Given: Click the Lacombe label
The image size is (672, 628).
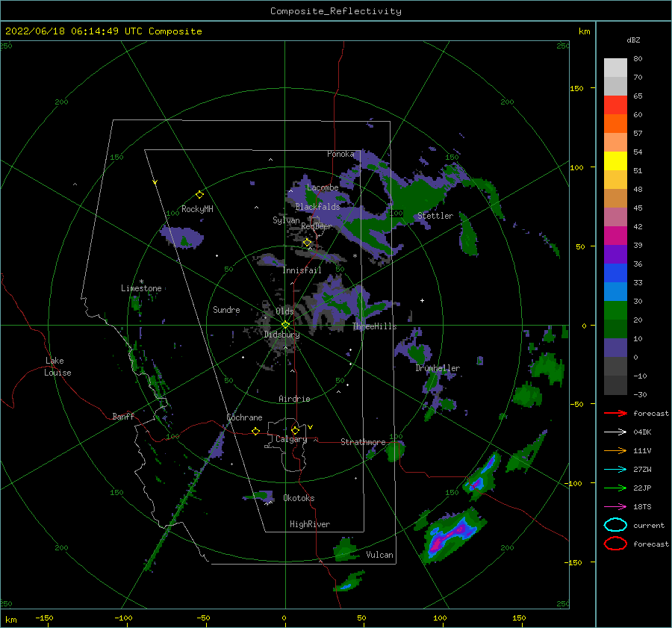Looking at the screenshot, I should tap(323, 187).
